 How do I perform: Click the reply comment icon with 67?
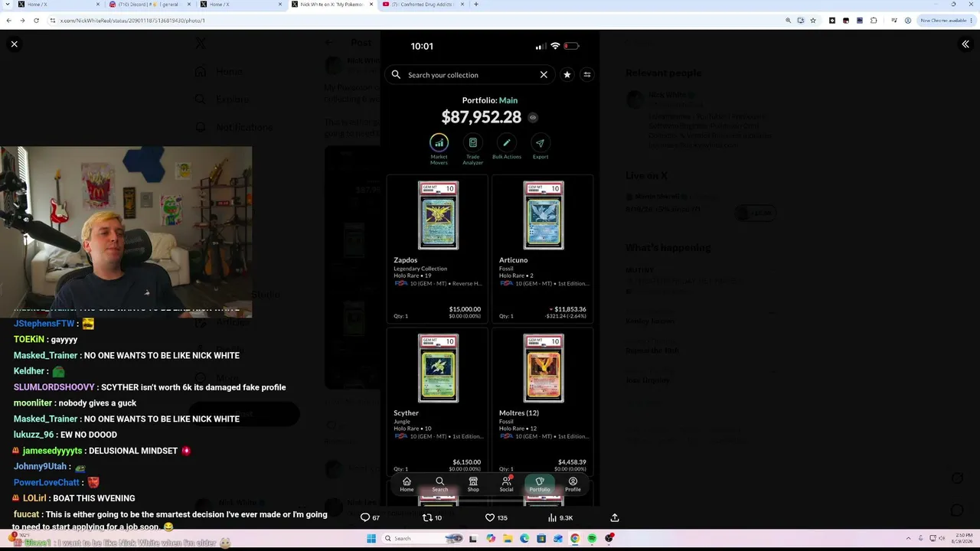tap(371, 518)
